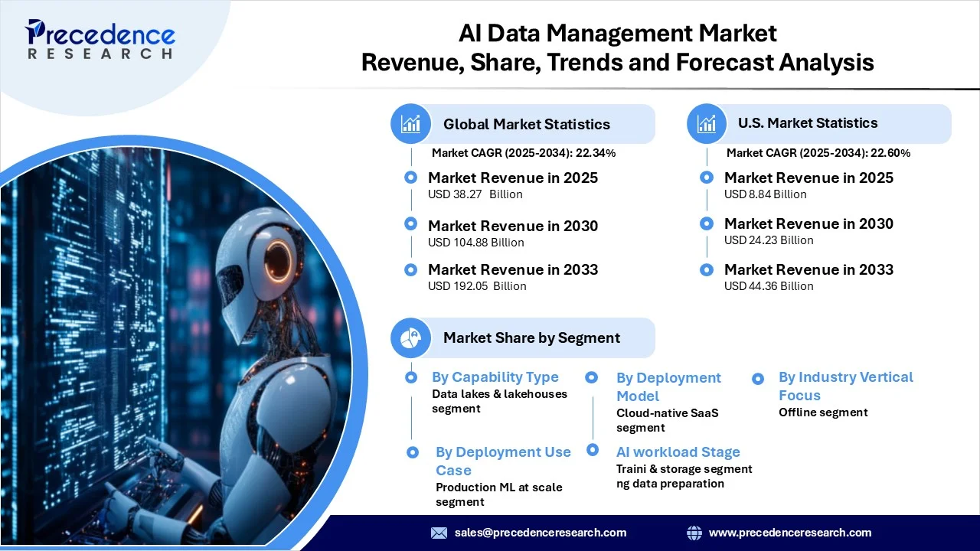Click the bullet beside By Capability Type

[411, 377]
